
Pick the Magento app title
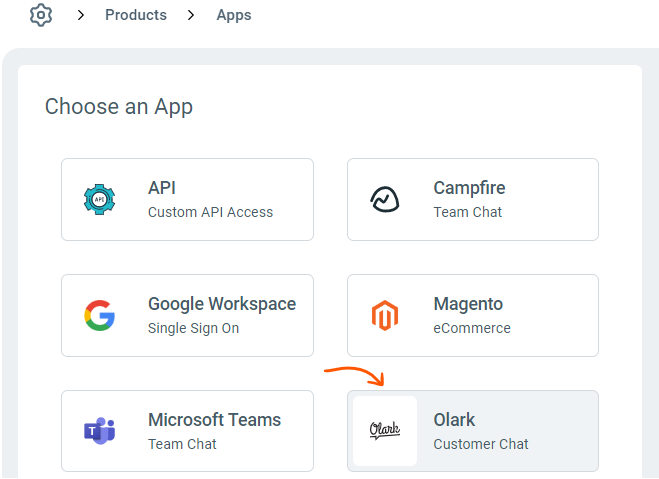point(468,304)
